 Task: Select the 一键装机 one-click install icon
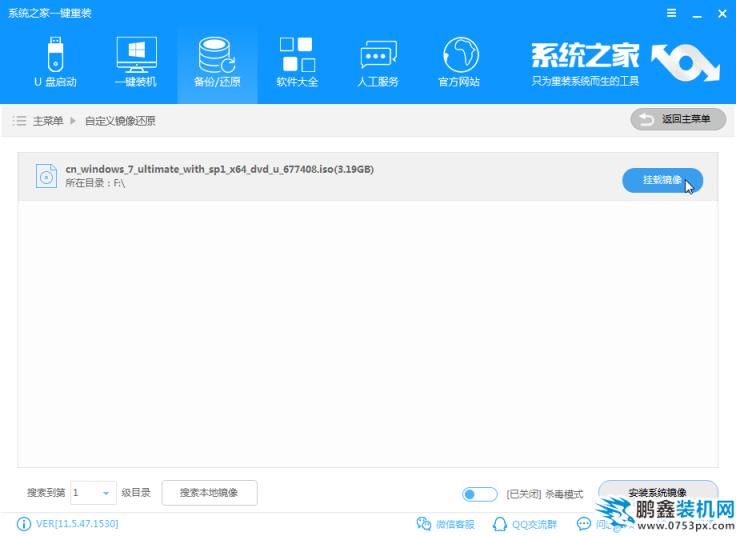(136, 62)
